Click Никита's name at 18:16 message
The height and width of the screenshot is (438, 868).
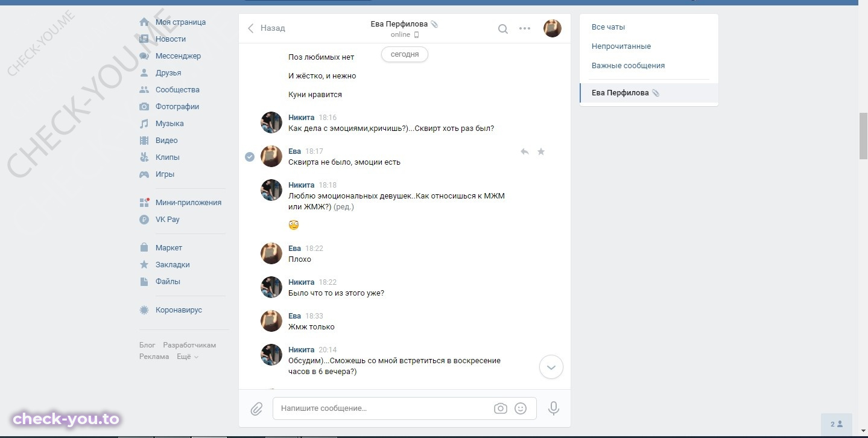point(302,118)
